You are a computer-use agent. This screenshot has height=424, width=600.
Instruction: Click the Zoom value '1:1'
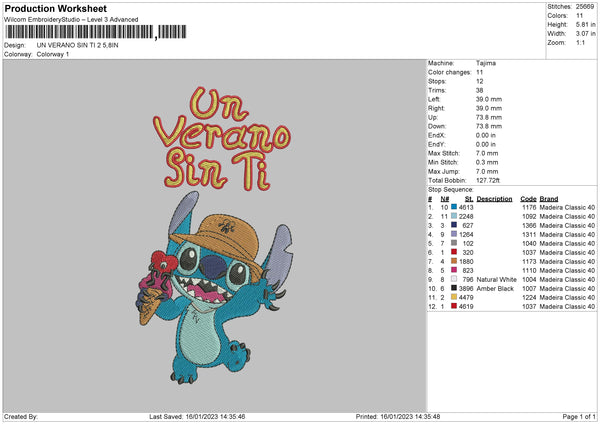[x=580, y=42]
